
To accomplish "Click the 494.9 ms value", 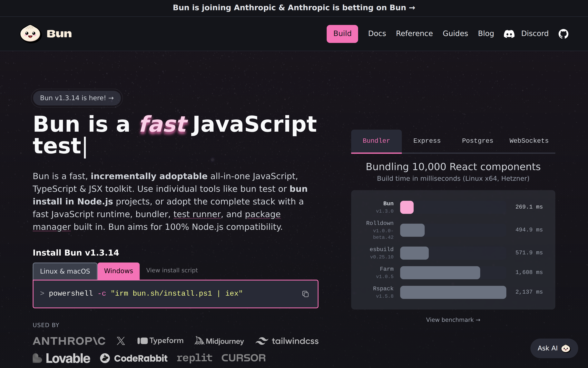I will [x=529, y=230].
